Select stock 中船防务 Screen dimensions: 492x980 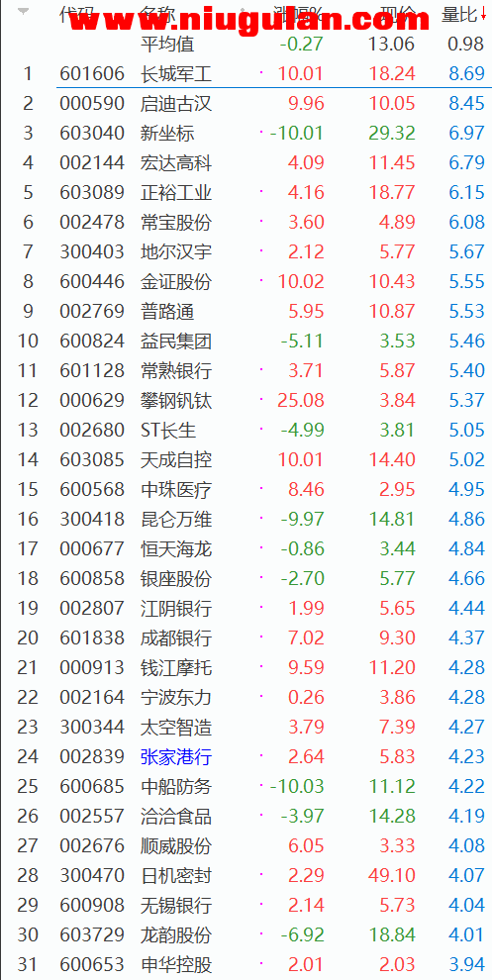point(176,786)
